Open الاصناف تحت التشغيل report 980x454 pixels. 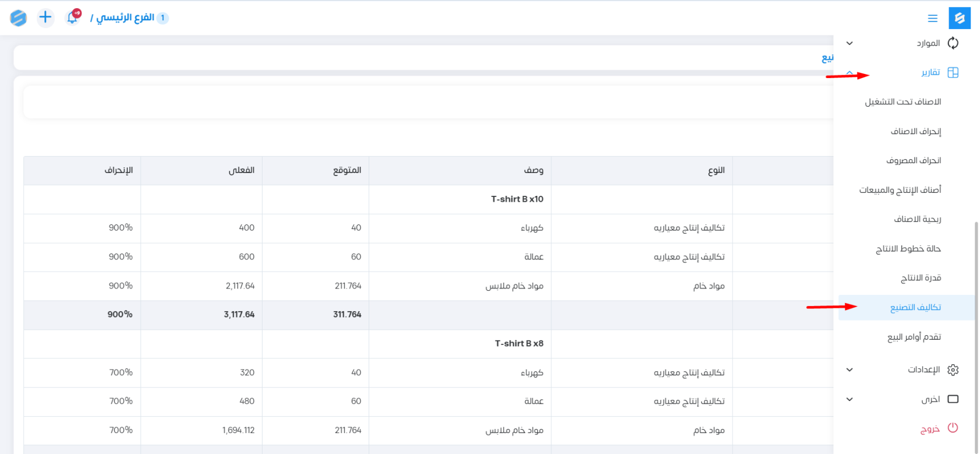(x=903, y=102)
